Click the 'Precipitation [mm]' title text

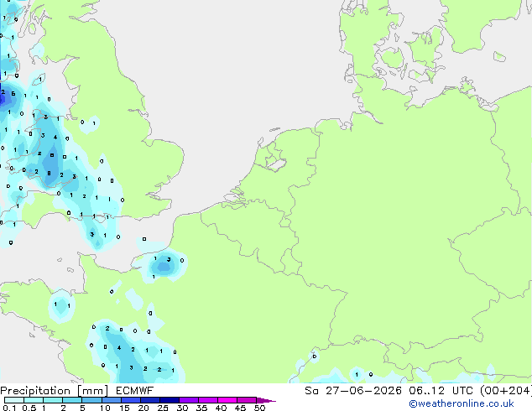[55, 391]
